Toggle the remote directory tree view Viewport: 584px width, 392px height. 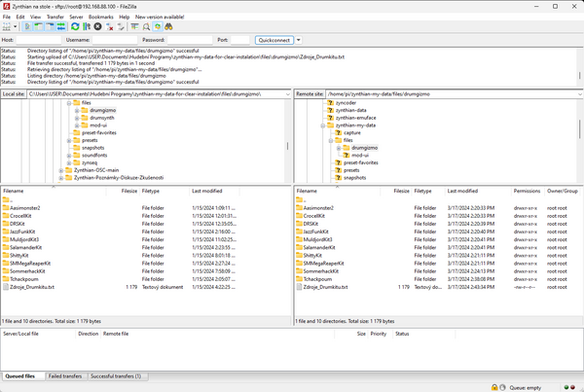[48, 26]
